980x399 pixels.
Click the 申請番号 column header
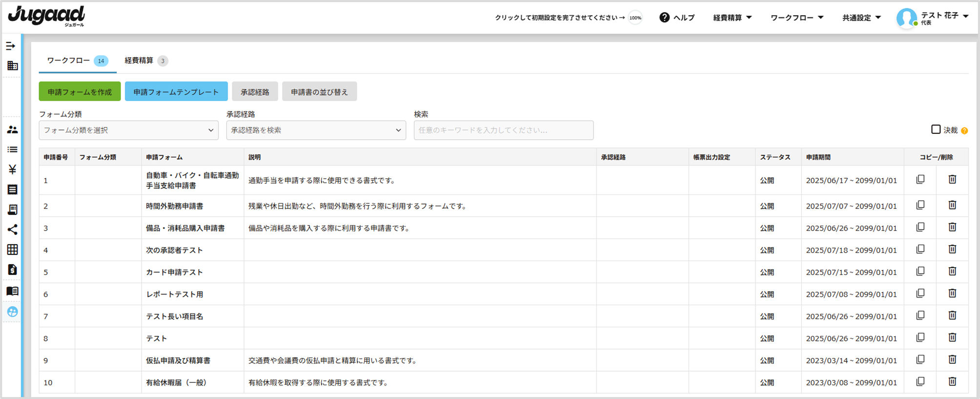pos(56,157)
